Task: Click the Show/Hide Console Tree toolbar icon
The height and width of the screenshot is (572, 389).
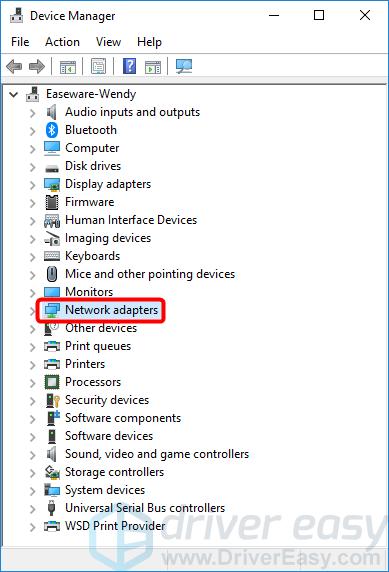Action: (x=68, y=67)
